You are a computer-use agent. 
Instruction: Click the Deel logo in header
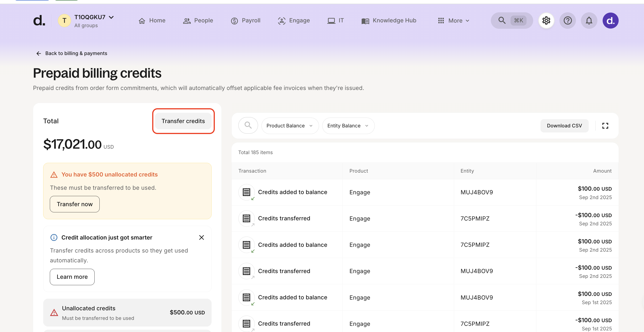(x=39, y=21)
